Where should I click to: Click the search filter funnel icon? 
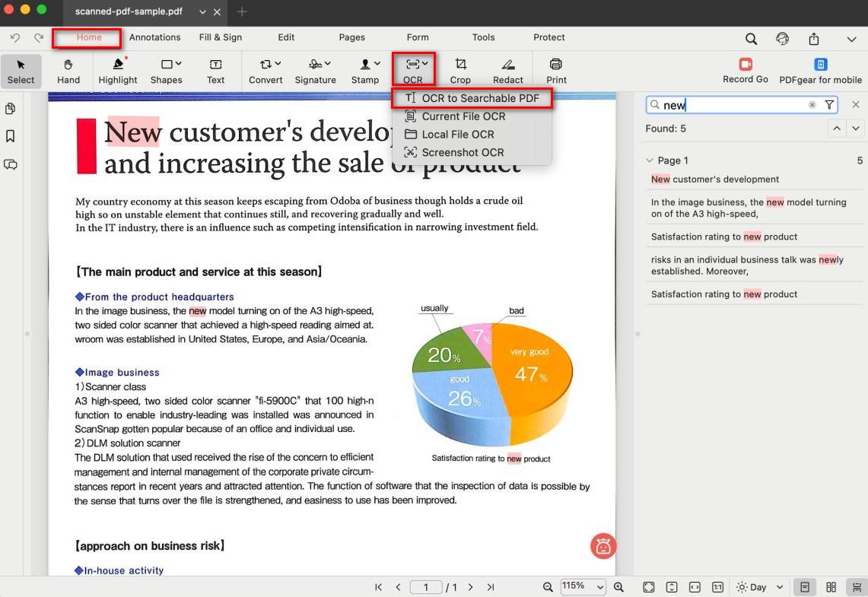coord(829,105)
